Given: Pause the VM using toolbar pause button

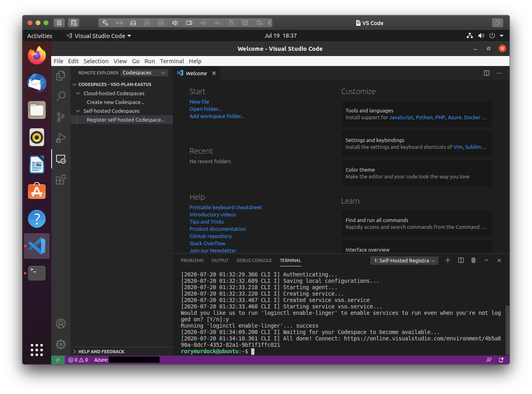Looking at the screenshot, I should pyautogui.click(x=59, y=23).
